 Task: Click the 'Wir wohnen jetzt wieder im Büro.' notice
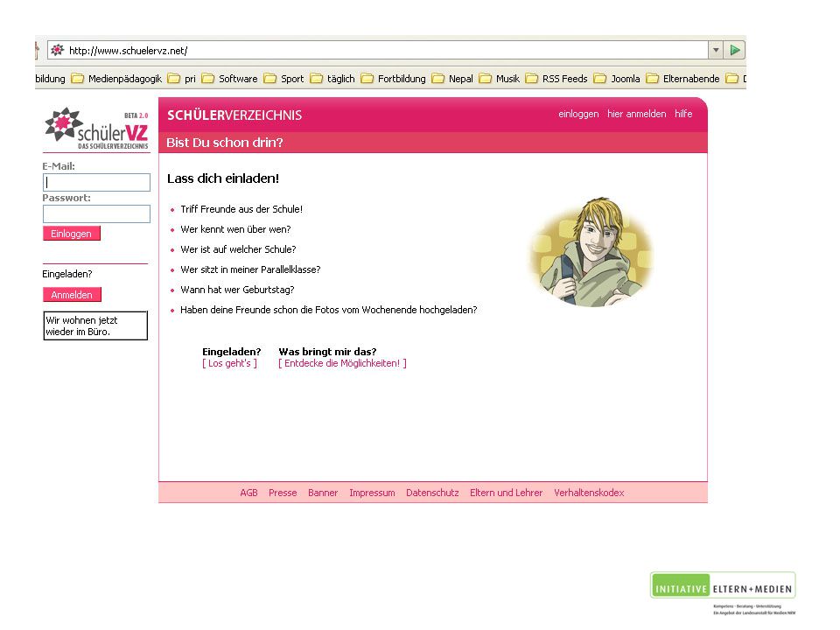95,325
